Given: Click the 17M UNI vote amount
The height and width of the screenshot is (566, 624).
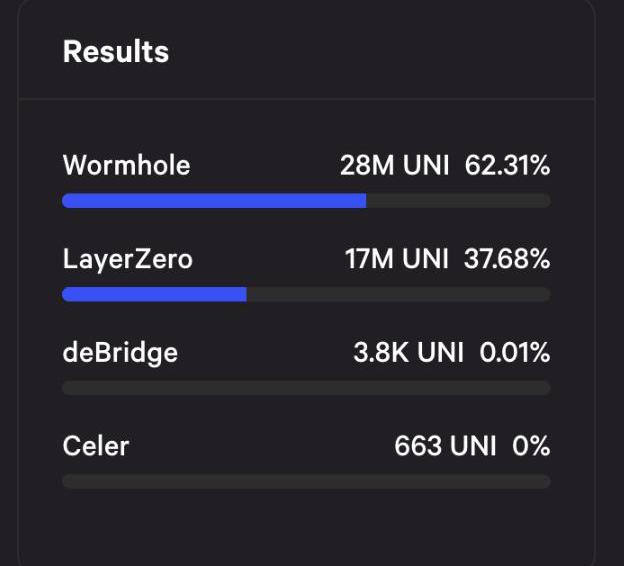Looking at the screenshot, I should pyautogui.click(x=397, y=259).
